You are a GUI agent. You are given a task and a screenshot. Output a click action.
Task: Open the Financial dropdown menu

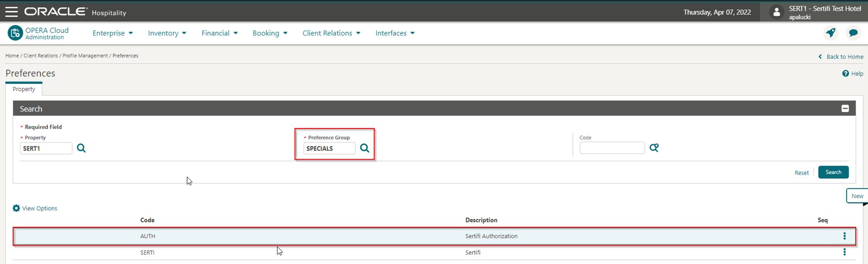pyautogui.click(x=220, y=33)
